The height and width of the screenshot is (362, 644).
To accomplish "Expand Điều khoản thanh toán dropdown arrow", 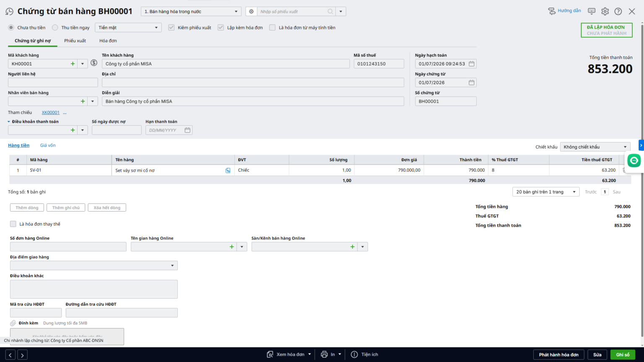I will [x=83, y=130].
